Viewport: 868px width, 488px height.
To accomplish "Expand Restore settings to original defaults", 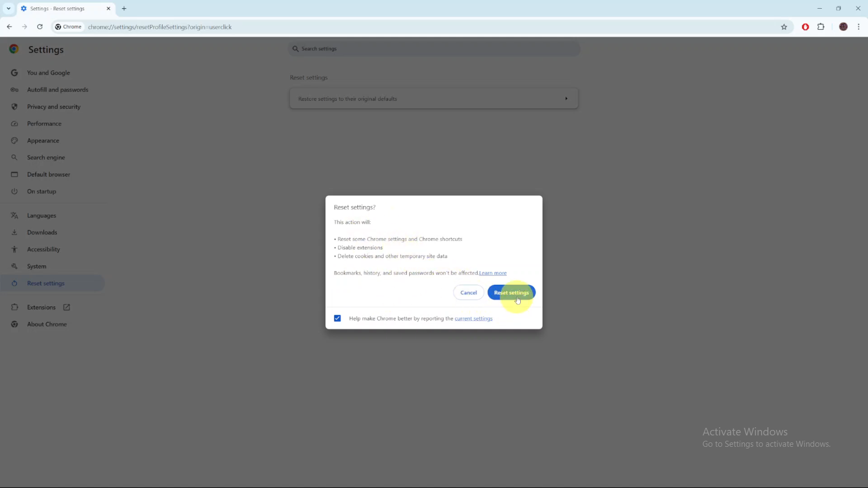I will coord(434,99).
